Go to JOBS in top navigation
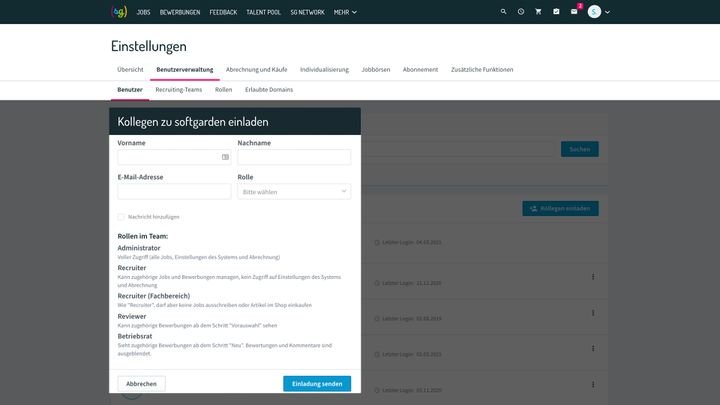720x405 pixels. coord(143,12)
